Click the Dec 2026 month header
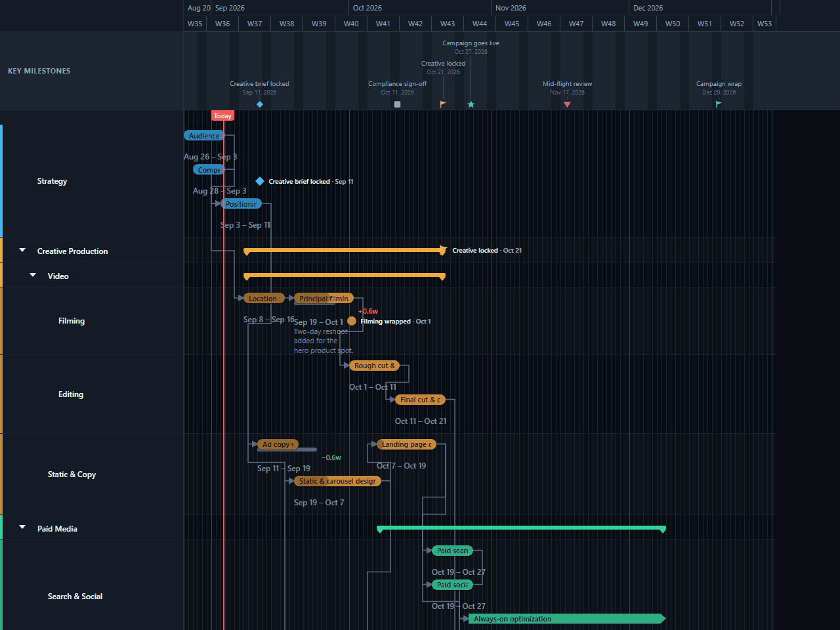840x630 pixels. click(648, 8)
